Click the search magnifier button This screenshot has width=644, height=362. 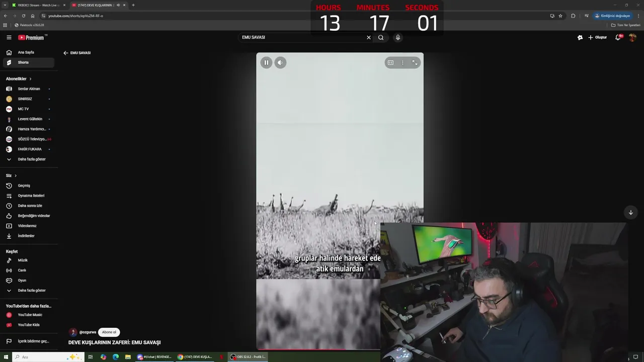tap(381, 37)
